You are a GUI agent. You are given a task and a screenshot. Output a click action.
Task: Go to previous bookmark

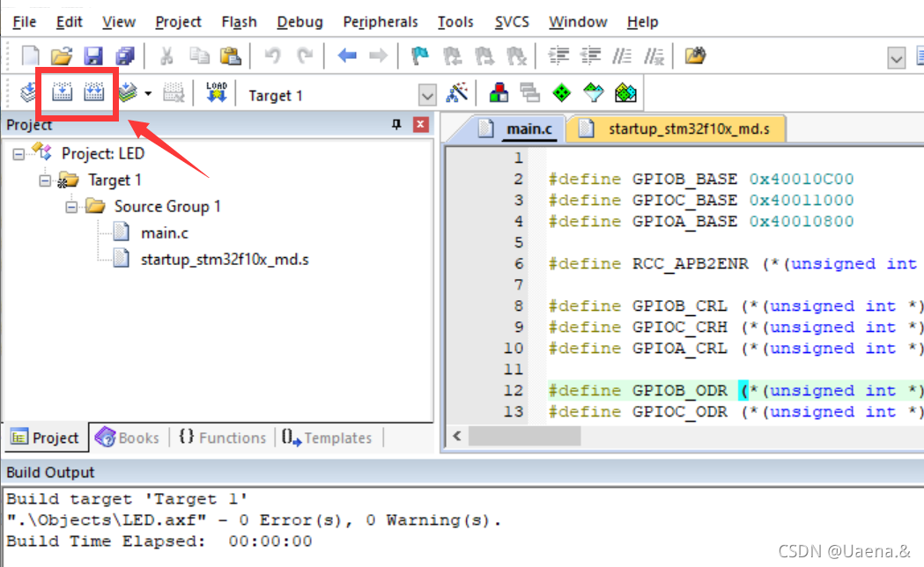pyautogui.click(x=452, y=56)
